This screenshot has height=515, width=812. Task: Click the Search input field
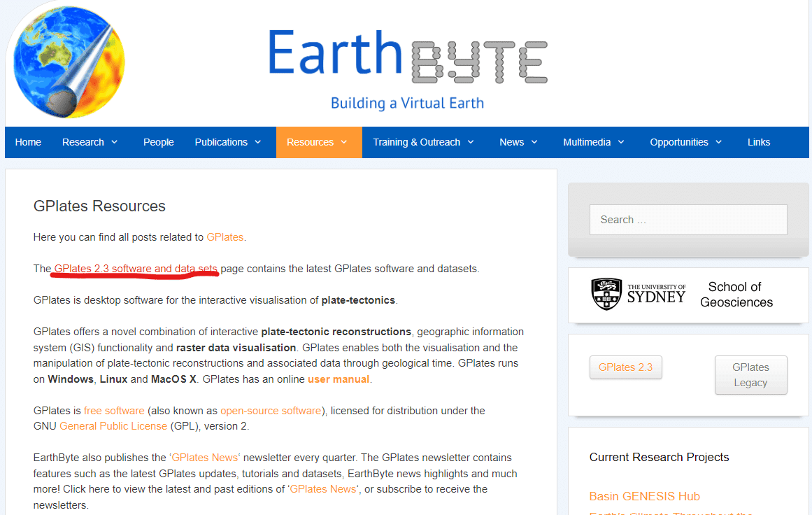click(688, 220)
